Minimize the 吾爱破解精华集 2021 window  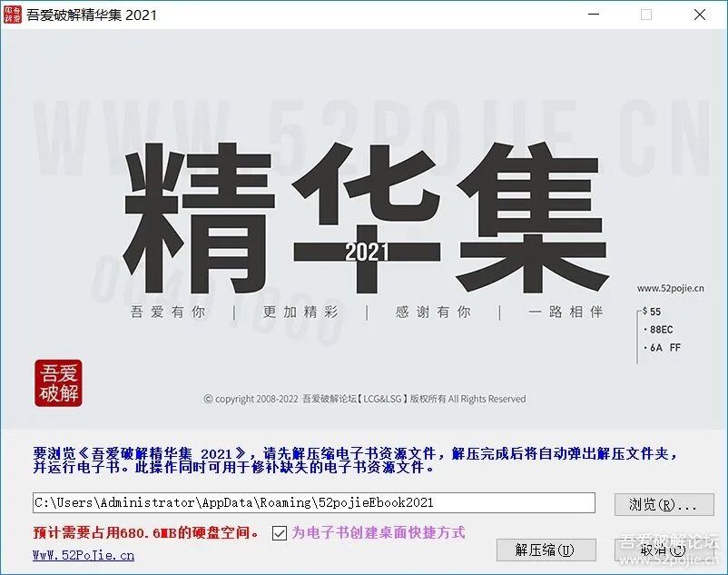pos(594,15)
